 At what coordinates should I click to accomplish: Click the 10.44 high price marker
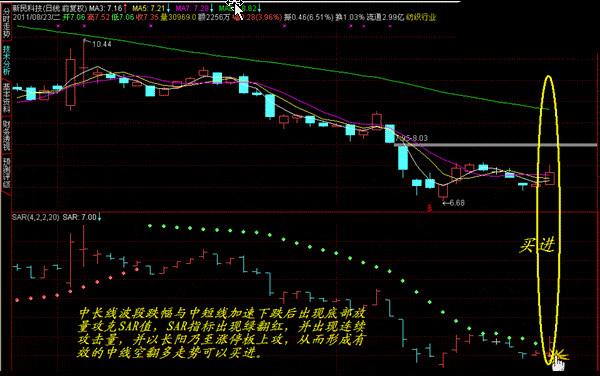coord(102,44)
